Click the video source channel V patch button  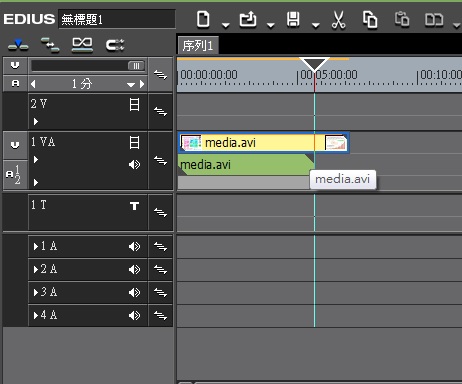tap(15, 65)
